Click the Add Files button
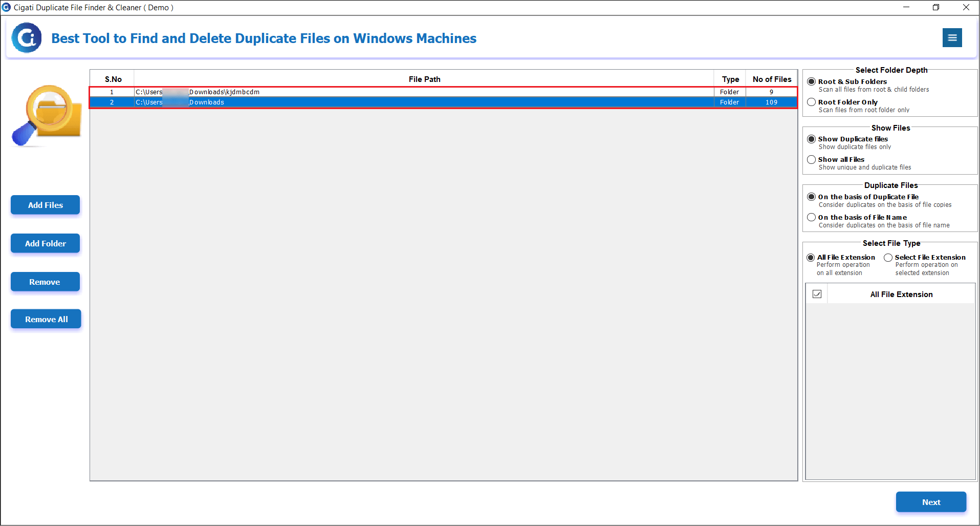 tap(46, 205)
